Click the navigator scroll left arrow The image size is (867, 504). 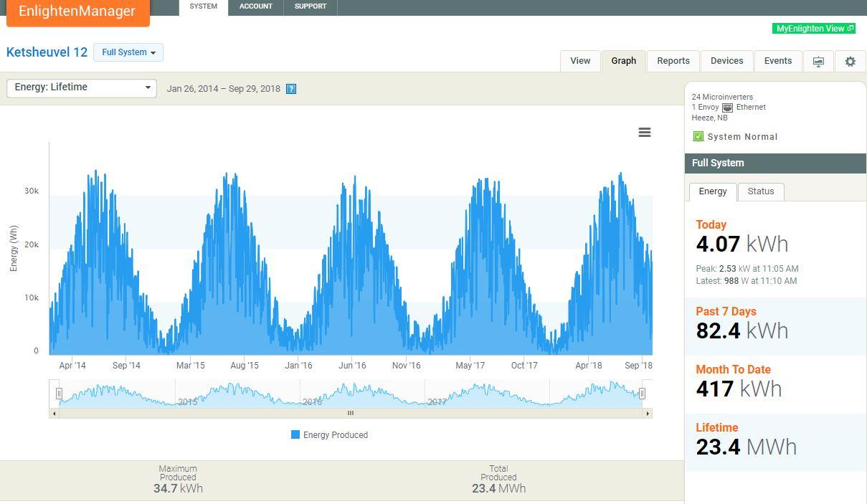click(x=54, y=413)
